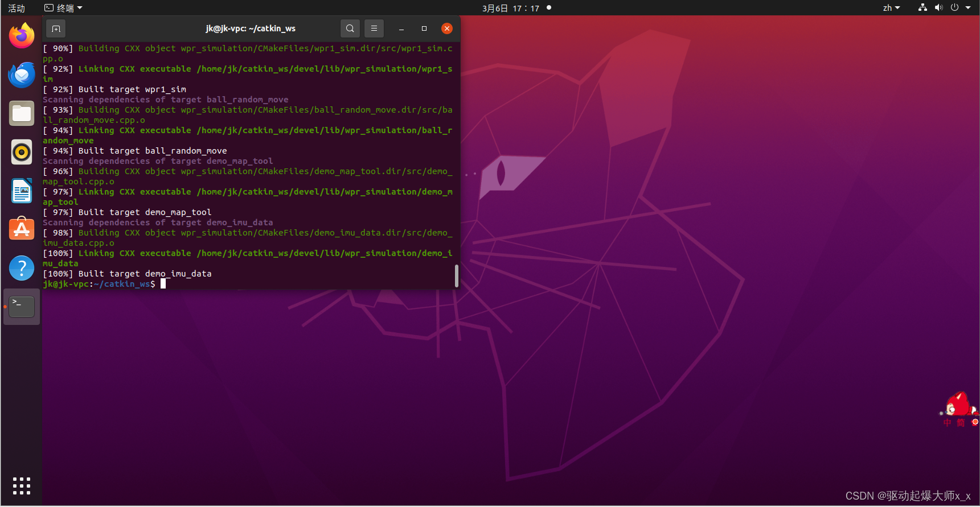
Task: Click 'Scanning dependencies of target demo_map_tool' line
Action: [x=158, y=161]
